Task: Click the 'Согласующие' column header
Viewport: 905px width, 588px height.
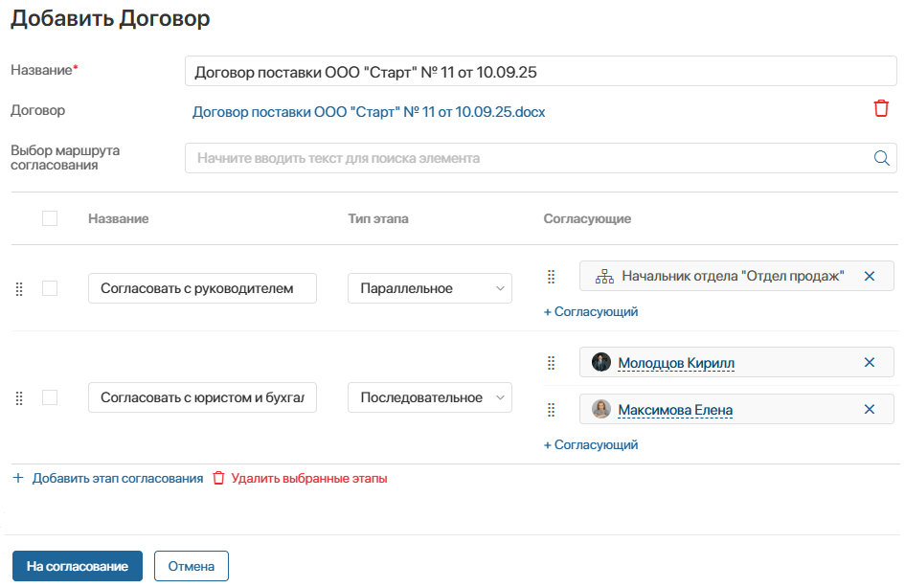Action: click(587, 218)
